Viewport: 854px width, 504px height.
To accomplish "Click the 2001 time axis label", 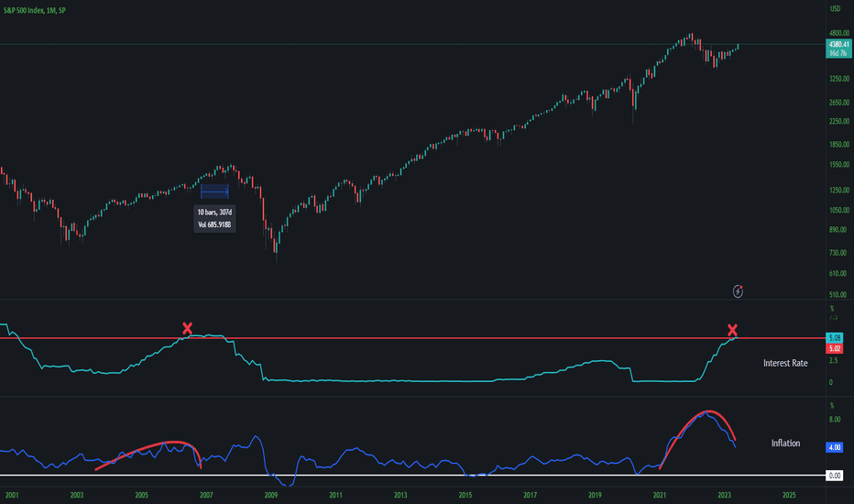I will coord(12,495).
